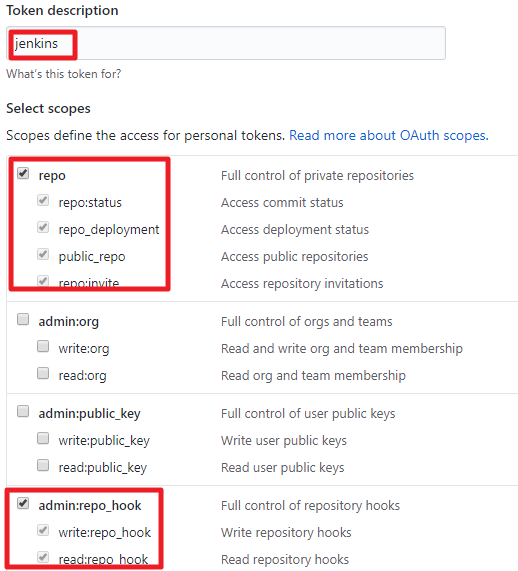This screenshot has height=571, width=518.
Task: Check the write:public_key checkbox
Action: 43,438
